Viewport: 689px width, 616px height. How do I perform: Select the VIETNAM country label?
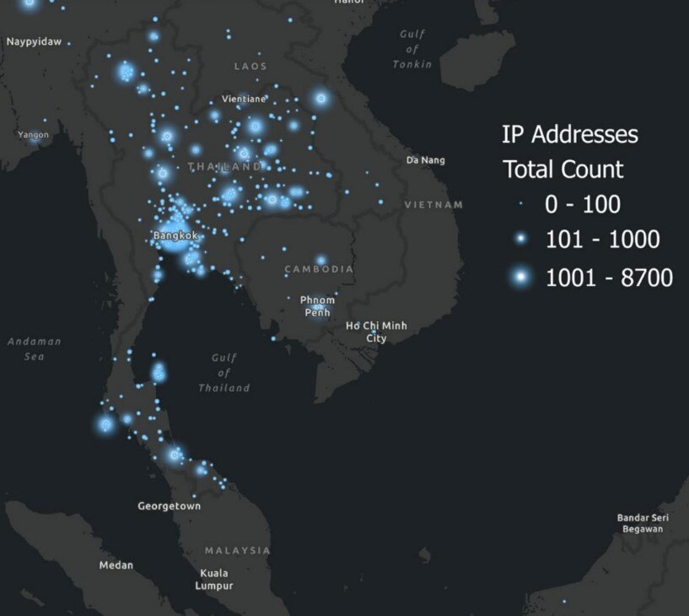coord(435,203)
